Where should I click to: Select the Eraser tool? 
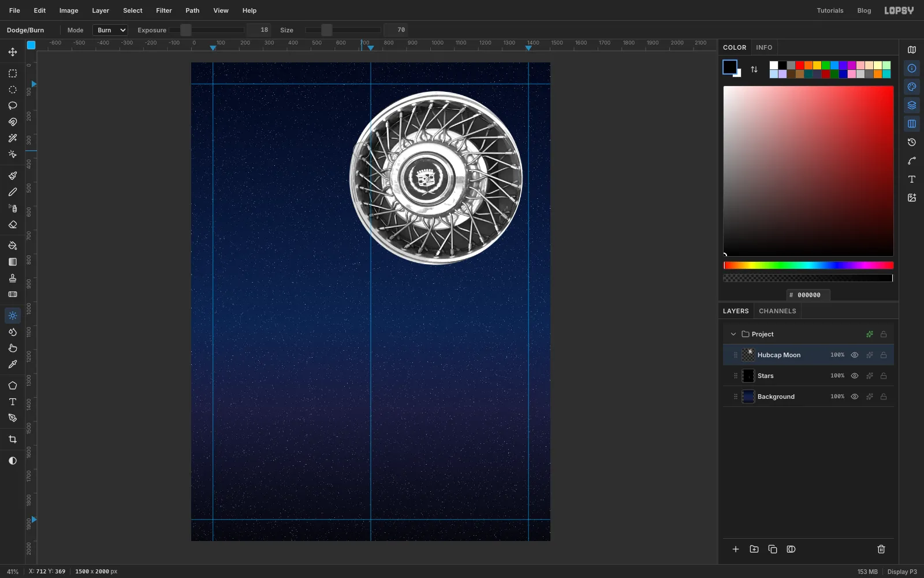click(x=13, y=225)
